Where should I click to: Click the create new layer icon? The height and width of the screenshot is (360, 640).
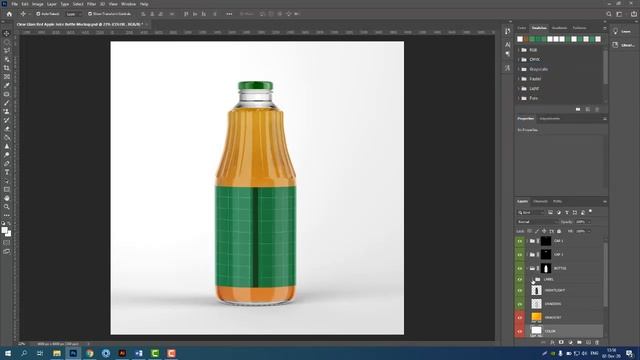(588, 342)
